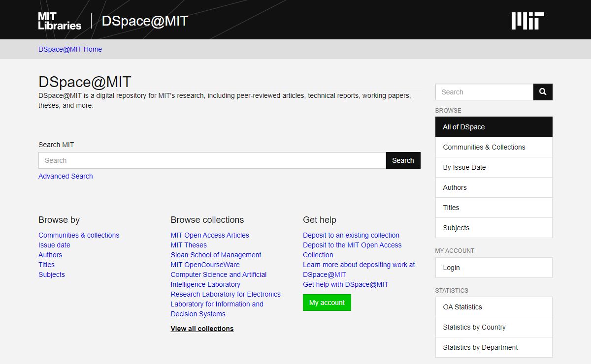Browse by Subjects link in main content

pyautogui.click(x=52, y=274)
